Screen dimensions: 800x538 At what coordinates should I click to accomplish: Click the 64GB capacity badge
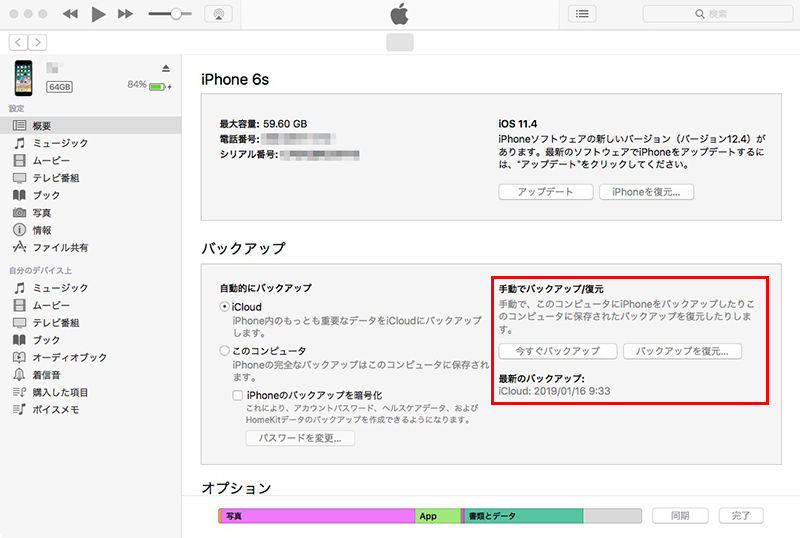pos(60,87)
